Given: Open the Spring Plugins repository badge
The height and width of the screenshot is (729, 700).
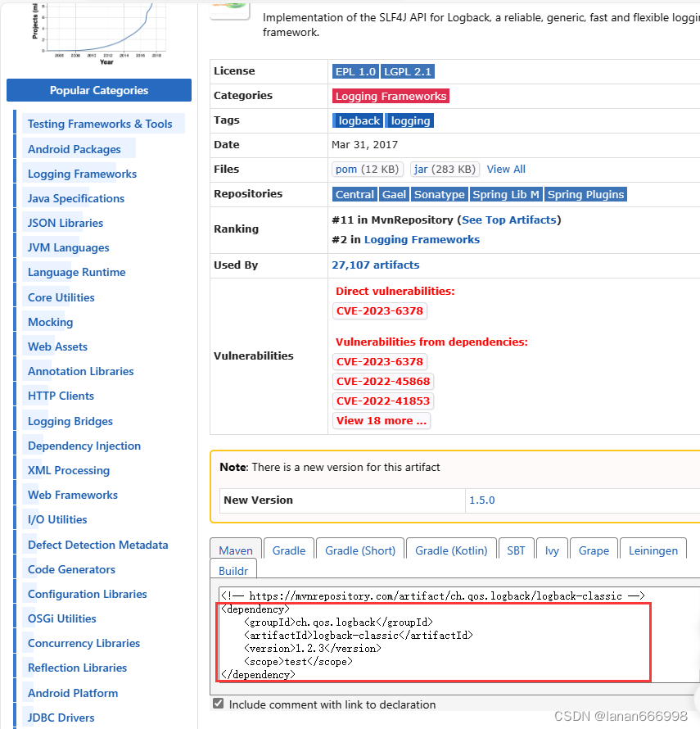Looking at the screenshot, I should pos(585,194).
